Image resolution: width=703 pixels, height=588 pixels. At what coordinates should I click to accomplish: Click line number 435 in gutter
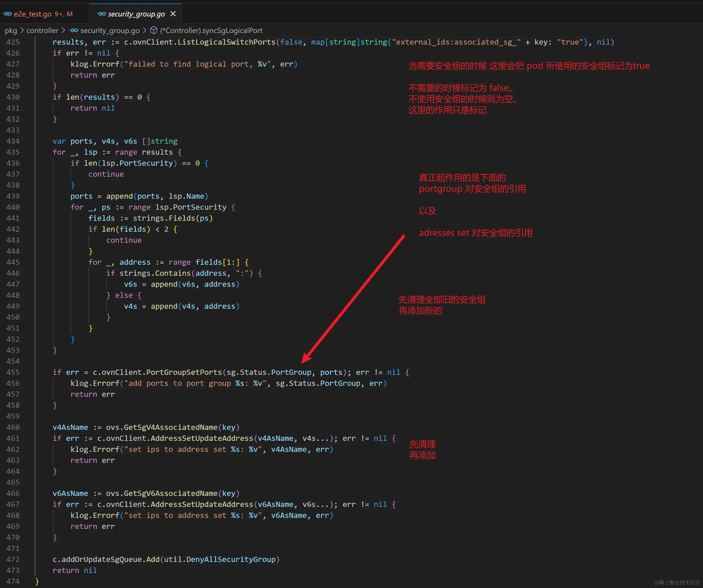click(x=13, y=152)
